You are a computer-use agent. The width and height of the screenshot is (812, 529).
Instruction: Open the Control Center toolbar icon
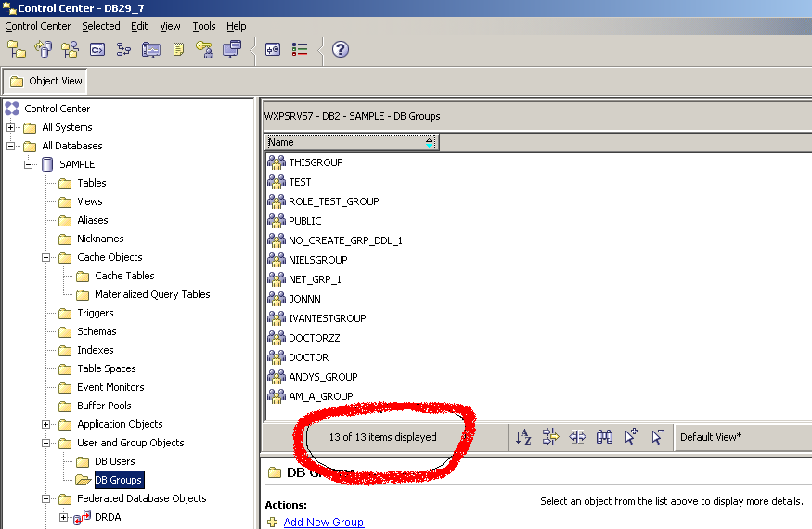16,49
